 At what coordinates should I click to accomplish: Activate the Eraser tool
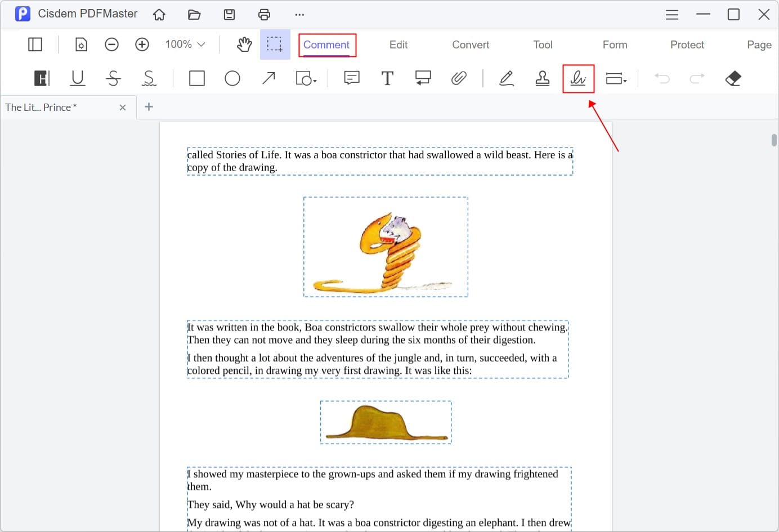pos(733,78)
